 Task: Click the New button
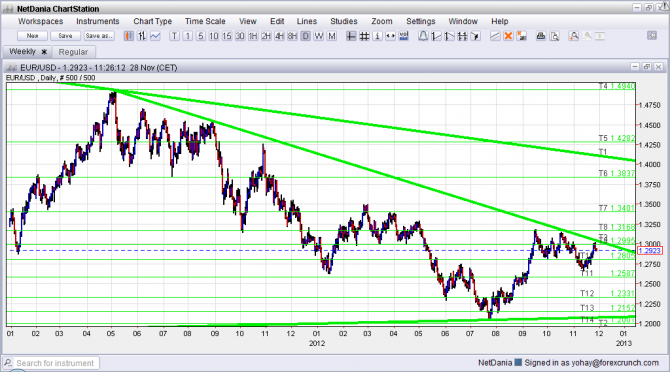coord(32,36)
